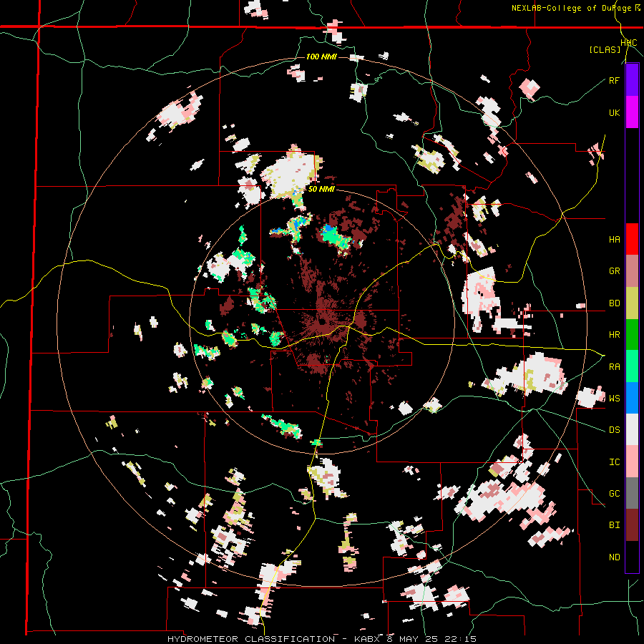Select the GC gray legend swatch
This screenshot has width=644, height=644.
632,494
